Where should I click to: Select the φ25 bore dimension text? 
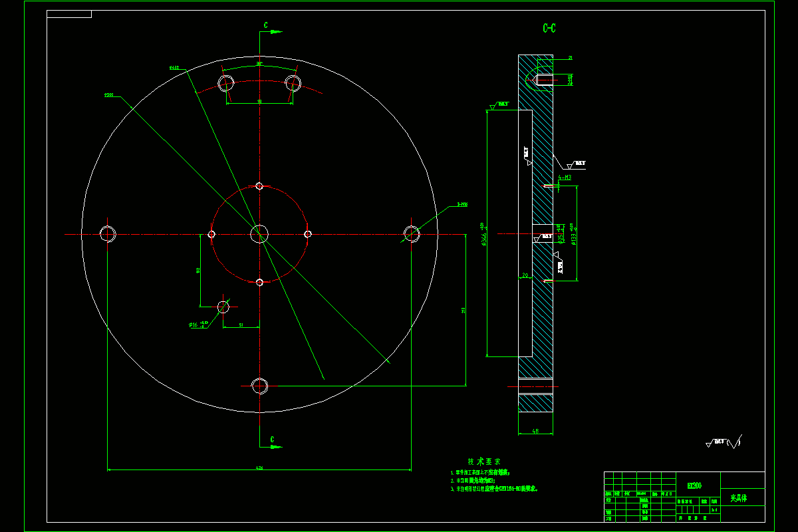(x=559, y=234)
